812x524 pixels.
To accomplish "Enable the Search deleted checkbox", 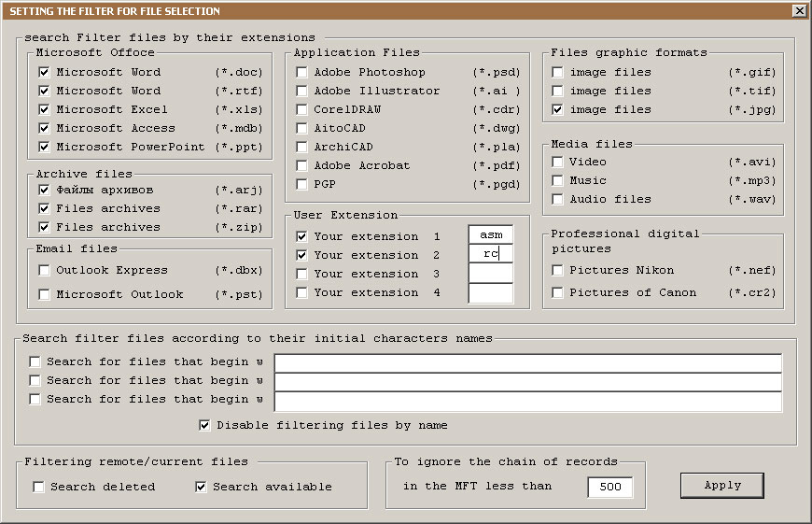I will point(38,487).
